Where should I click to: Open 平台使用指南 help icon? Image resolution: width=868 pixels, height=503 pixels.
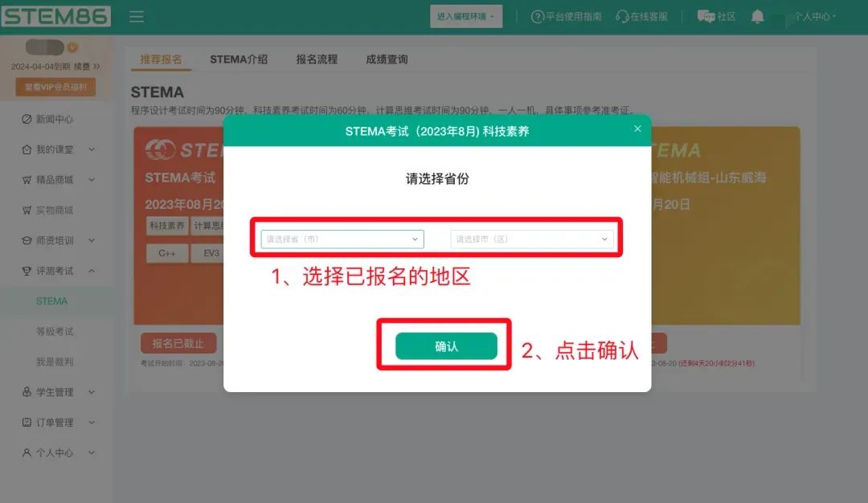(537, 17)
